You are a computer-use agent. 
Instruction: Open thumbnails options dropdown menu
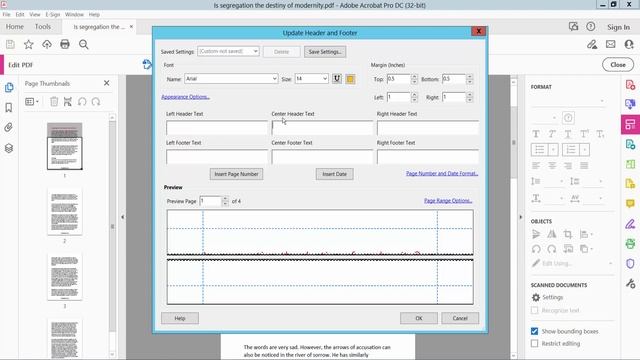[32, 102]
